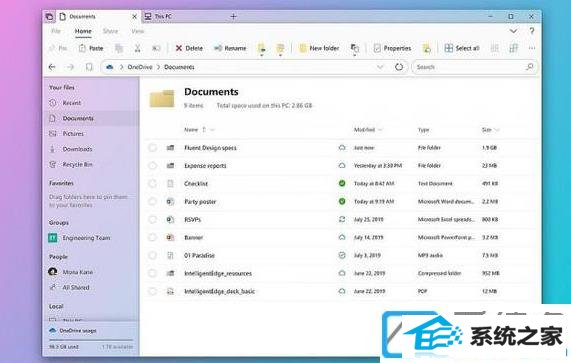The image size is (571, 363).
Task: Click the Rename button
Action: pyautogui.click(x=230, y=48)
